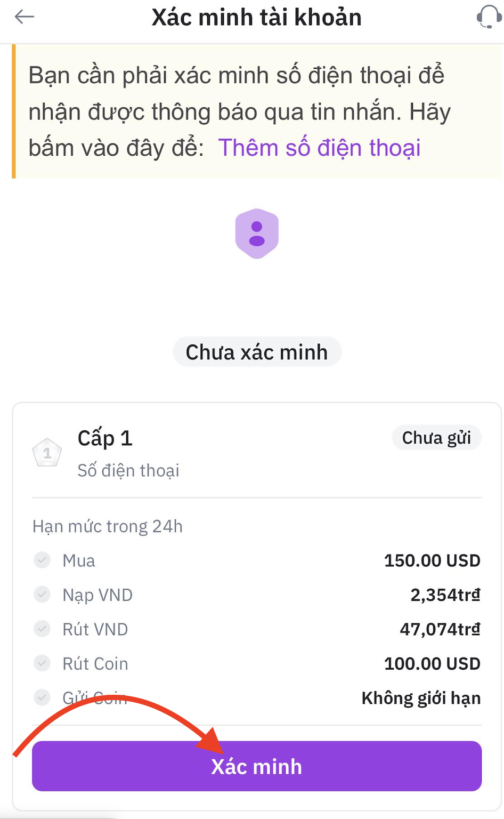Tap the check icon beside Gửi Coin
This screenshot has width=504, height=819.
42,697
